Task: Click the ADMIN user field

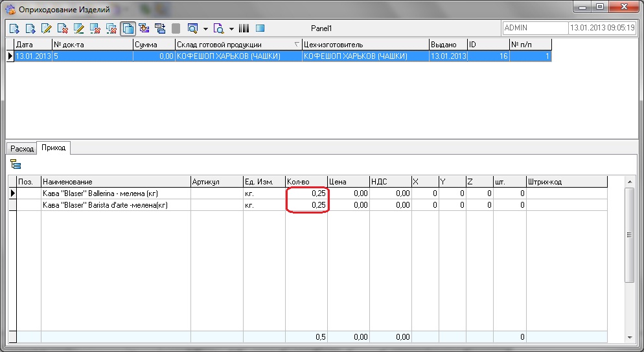Action: click(x=534, y=28)
